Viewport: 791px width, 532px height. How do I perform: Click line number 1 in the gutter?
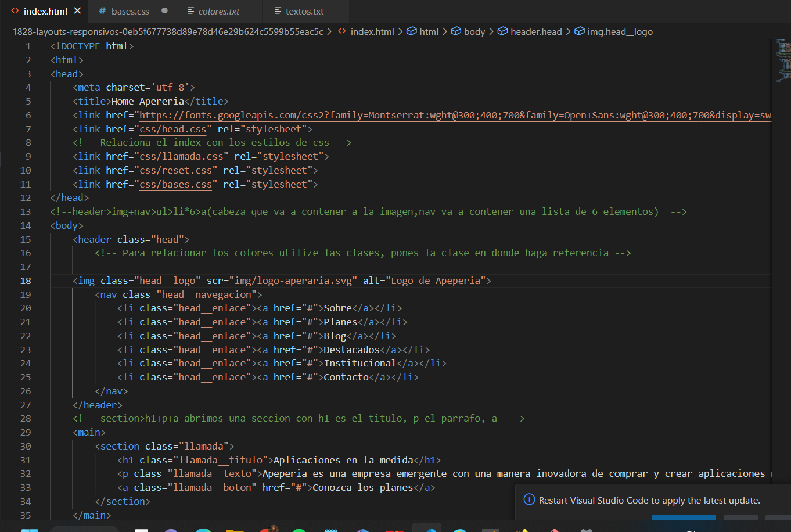(28, 46)
